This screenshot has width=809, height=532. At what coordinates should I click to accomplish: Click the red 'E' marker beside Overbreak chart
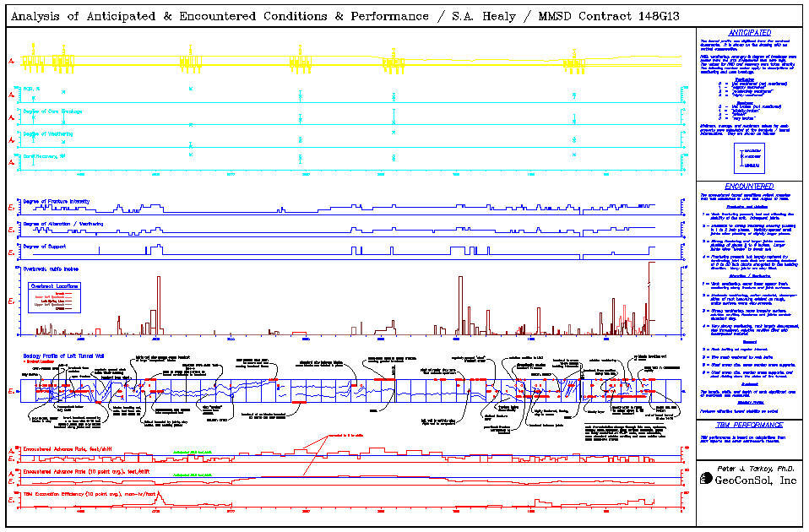coord(11,301)
